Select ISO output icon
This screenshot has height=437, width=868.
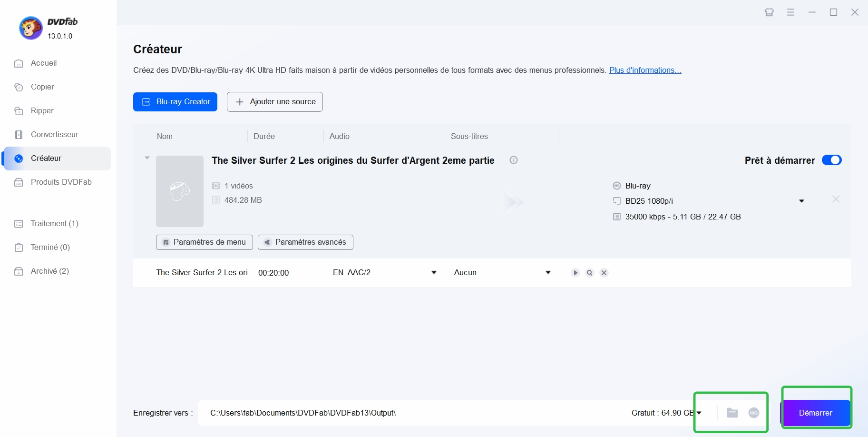tap(754, 413)
